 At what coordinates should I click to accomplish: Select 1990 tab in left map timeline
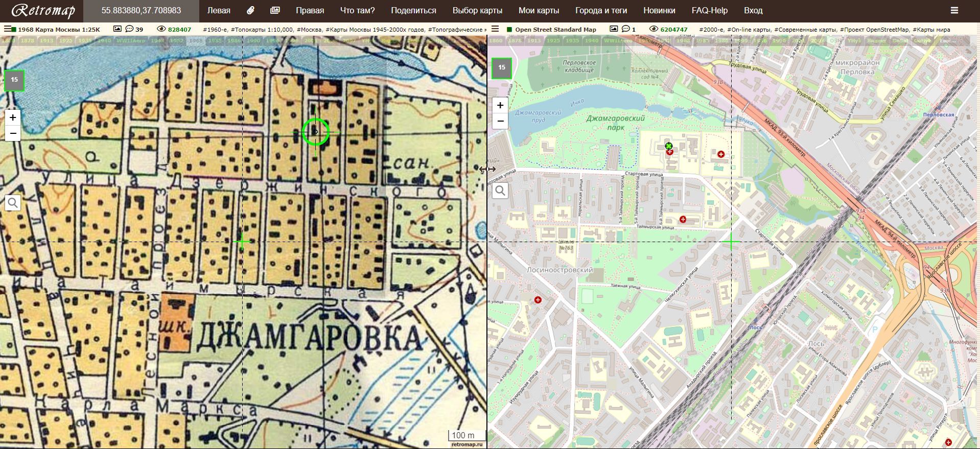253,40
